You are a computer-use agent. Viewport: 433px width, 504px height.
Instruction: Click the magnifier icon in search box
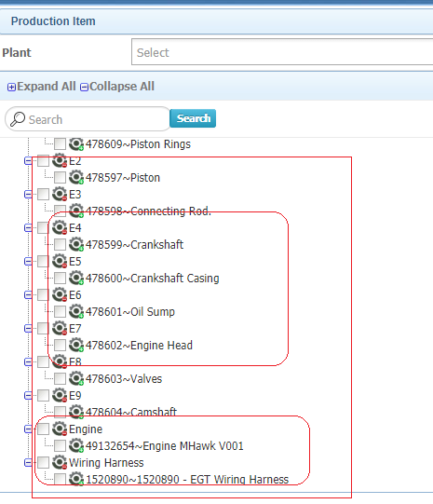coord(18,119)
